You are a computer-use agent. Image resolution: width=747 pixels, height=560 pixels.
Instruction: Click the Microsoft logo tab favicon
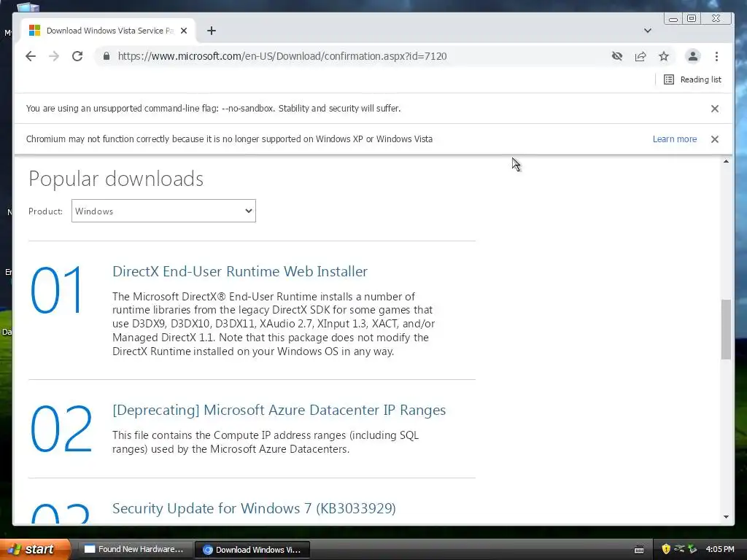[x=35, y=31]
